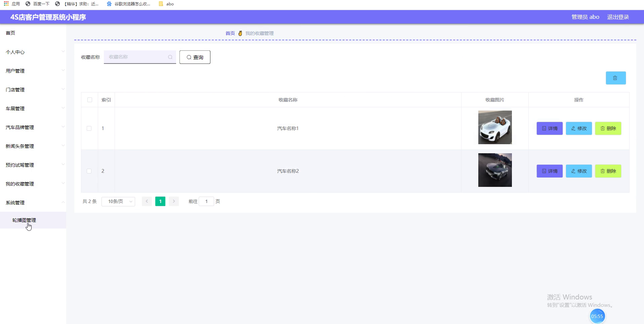
Task: Expand the 新闻头条管理 sidebar menu
Action: point(33,146)
